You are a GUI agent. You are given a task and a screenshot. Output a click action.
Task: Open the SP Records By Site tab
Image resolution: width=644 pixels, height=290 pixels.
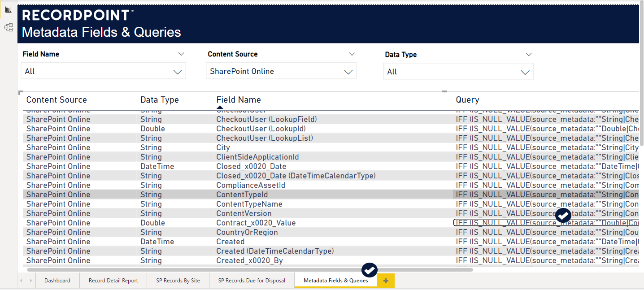pyautogui.click(x=178, y=281)
